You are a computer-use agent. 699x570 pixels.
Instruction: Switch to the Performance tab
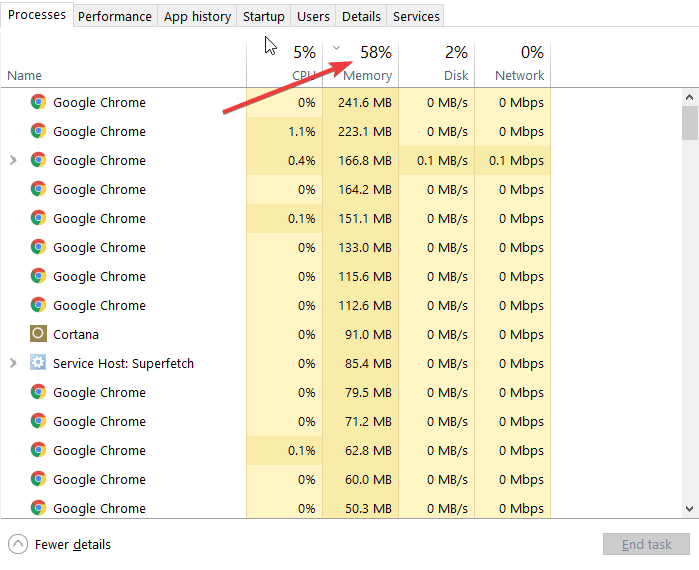pyautogui.click(x=115, y=16)
